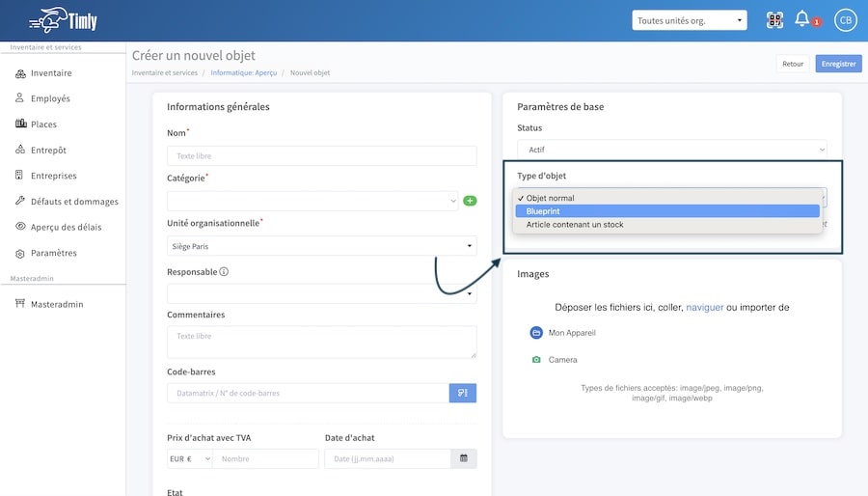Image resolution: width=868 pixels, height=496 pixels.
Task: Click the green add category plus icon
Action: pyautogui.click(x=470, y=201)
